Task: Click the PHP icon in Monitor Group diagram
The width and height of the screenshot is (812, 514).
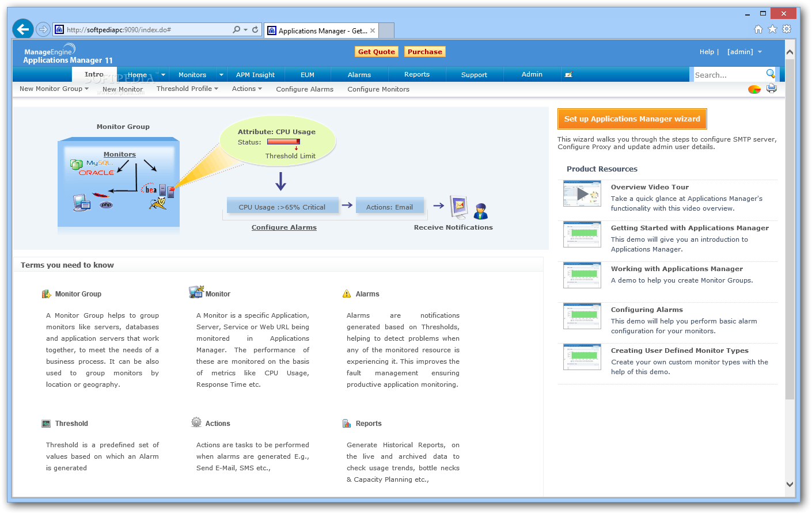Action: tap(107, 204)
